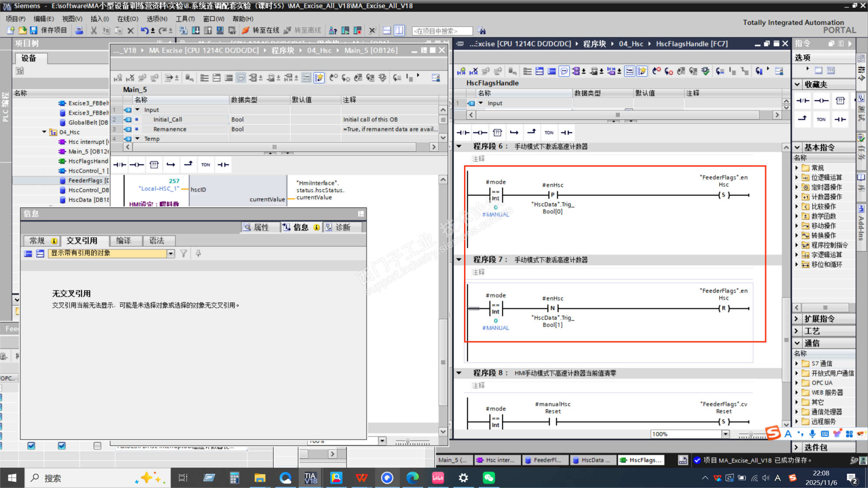The image size is (868, 488).
Task: Switch to HscData editor in bottom bar
Action: pyautogui.click(x=592, y=460)
